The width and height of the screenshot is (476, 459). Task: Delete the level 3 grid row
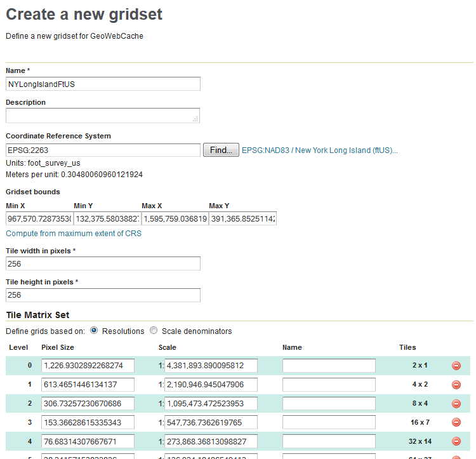(x=456, y=422)
